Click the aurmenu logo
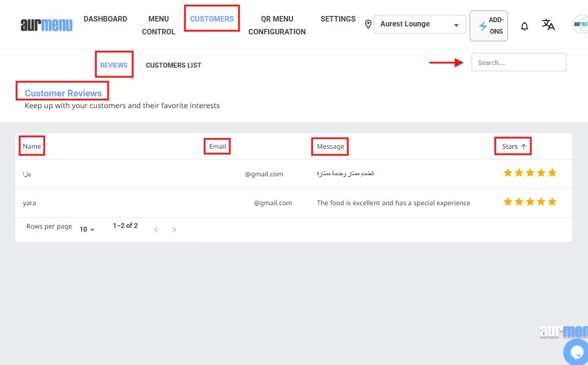The height and width of the screenshot is (365, 588). (46, 25)
